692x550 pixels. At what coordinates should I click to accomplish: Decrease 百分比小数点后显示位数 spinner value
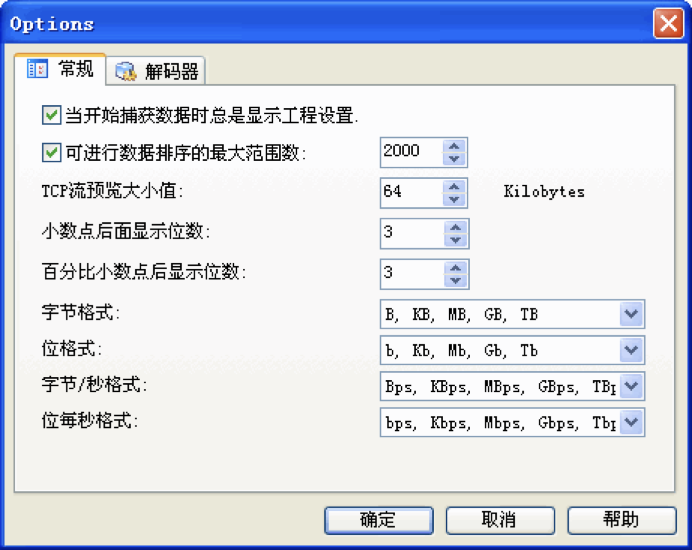pyautogui.click(x=456, y=280)
